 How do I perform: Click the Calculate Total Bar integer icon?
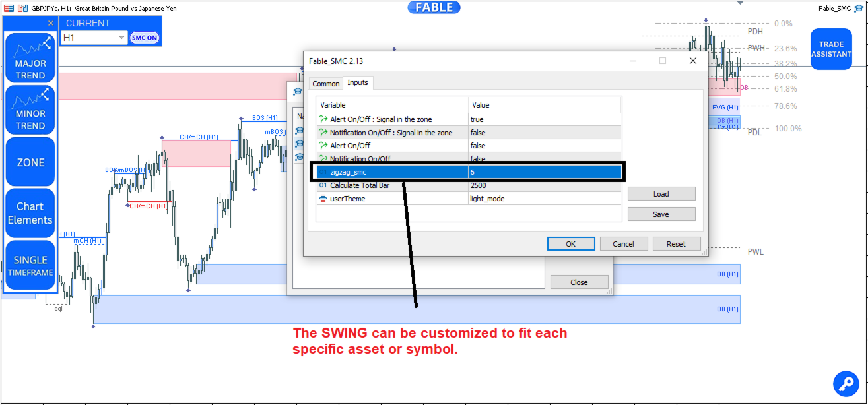coord(323,185)
